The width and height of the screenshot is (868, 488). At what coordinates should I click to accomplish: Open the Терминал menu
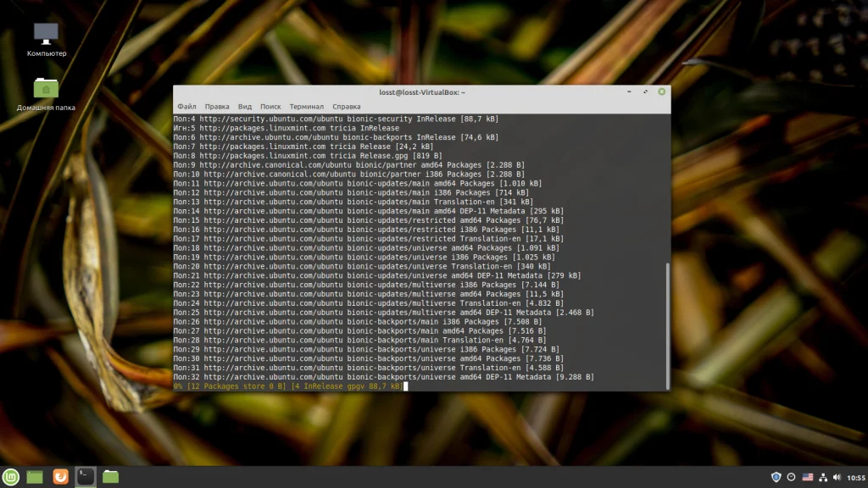pyautogui.click(x=307, y=106)
